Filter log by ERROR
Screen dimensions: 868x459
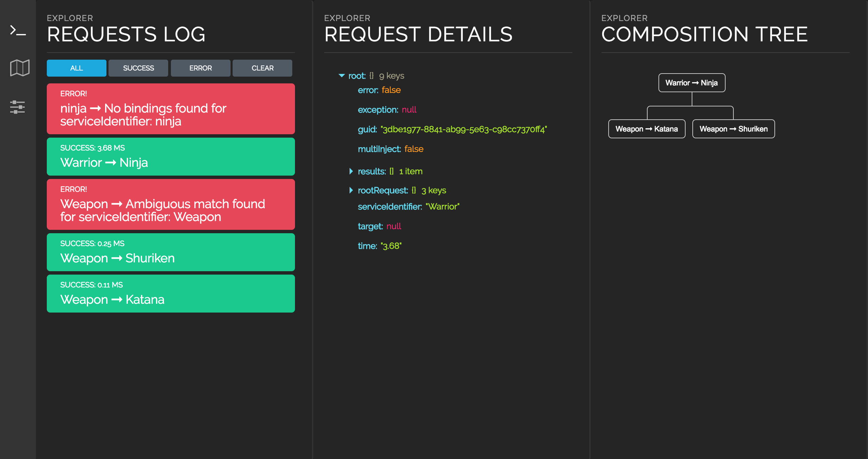[200, 68]
